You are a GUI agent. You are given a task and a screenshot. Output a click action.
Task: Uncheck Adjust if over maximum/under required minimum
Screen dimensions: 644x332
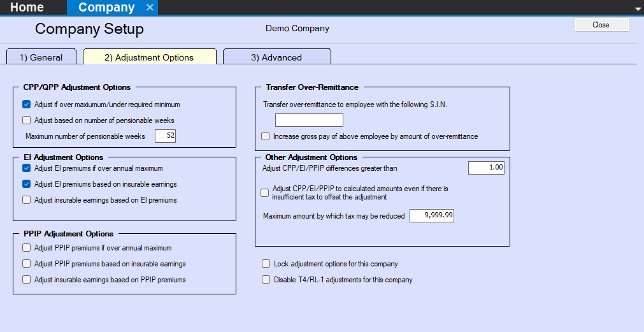coord(27,105)
